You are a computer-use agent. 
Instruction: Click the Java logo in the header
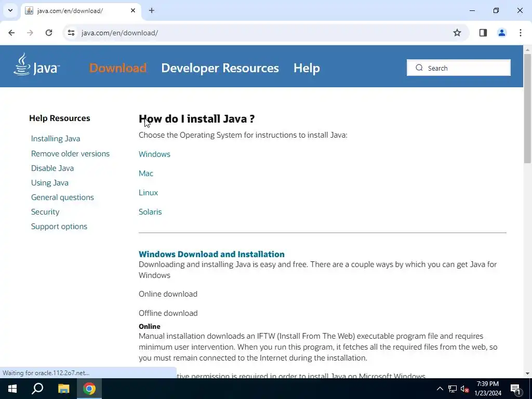pos(36,64)
